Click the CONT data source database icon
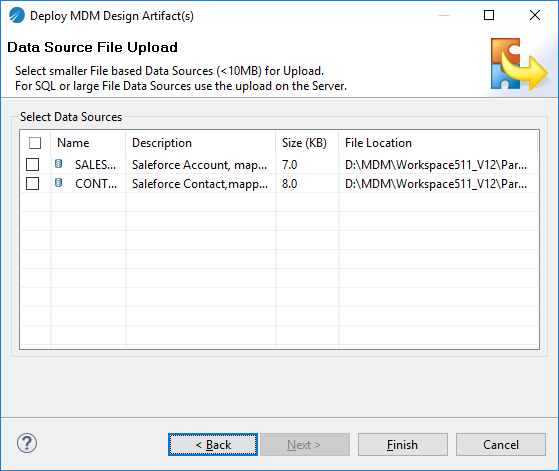The image size is (559, 471). pyautogui.click(x=58, y=183)
